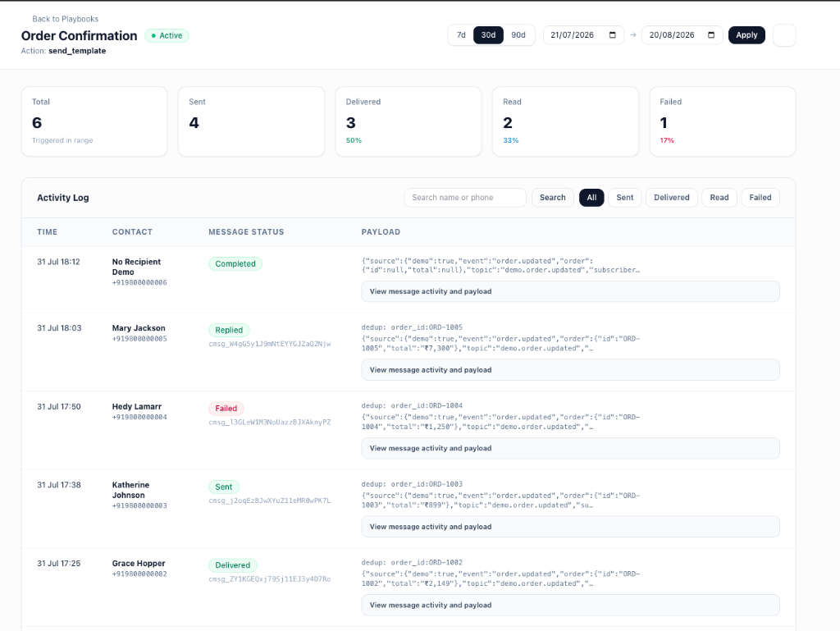Apply the selected date range
Image resolution: width=840 pixels, height=631 pixels.
tap(746, 35)
